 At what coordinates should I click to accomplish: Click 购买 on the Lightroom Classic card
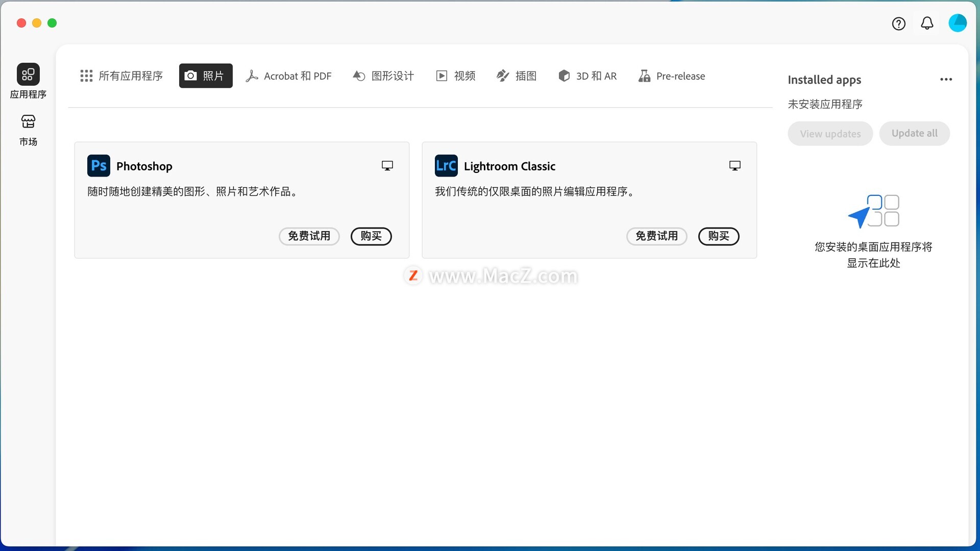(x=718, y=236)
